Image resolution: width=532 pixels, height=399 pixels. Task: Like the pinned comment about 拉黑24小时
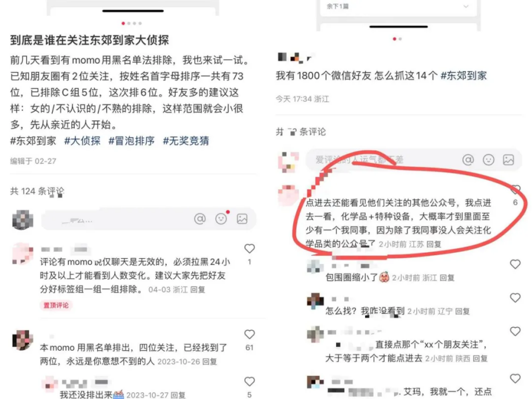click(x=249, y=249)
